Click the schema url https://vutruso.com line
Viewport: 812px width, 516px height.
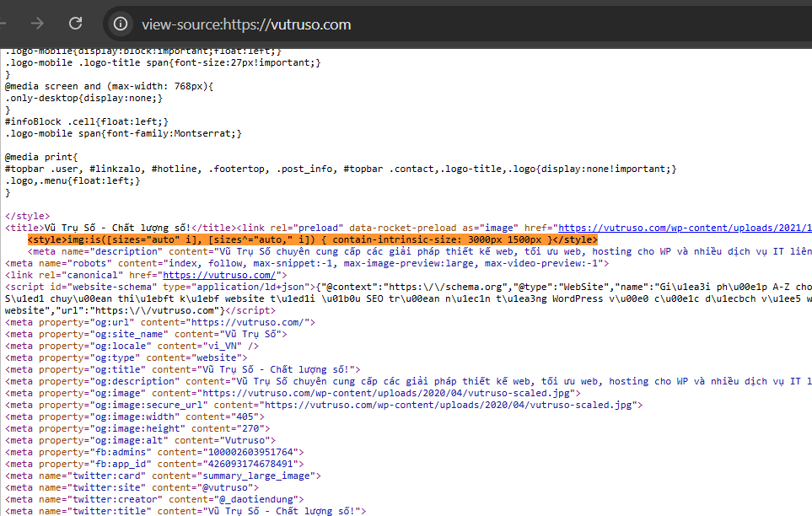[x=140, y=311]
